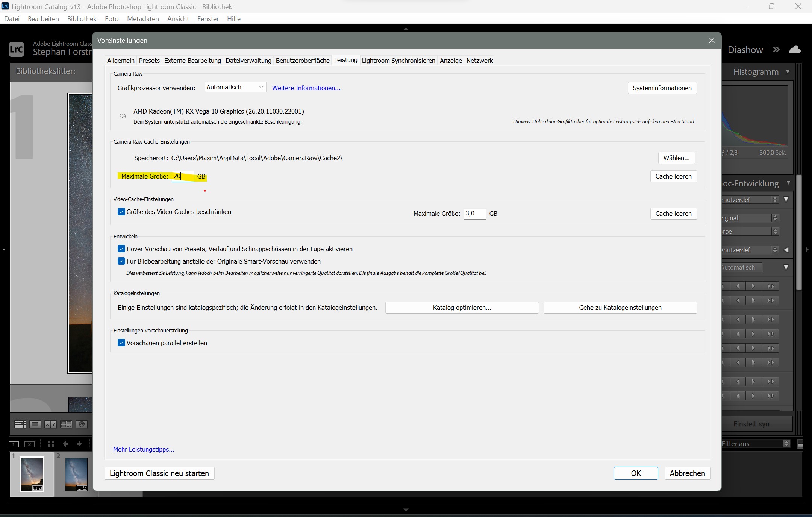Confirm preferences with OK button
812x517 pixels.
(x=636, y=473)
